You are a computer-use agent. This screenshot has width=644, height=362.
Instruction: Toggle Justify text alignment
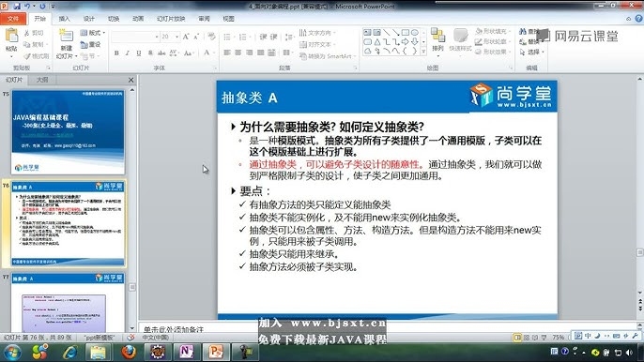260,53
